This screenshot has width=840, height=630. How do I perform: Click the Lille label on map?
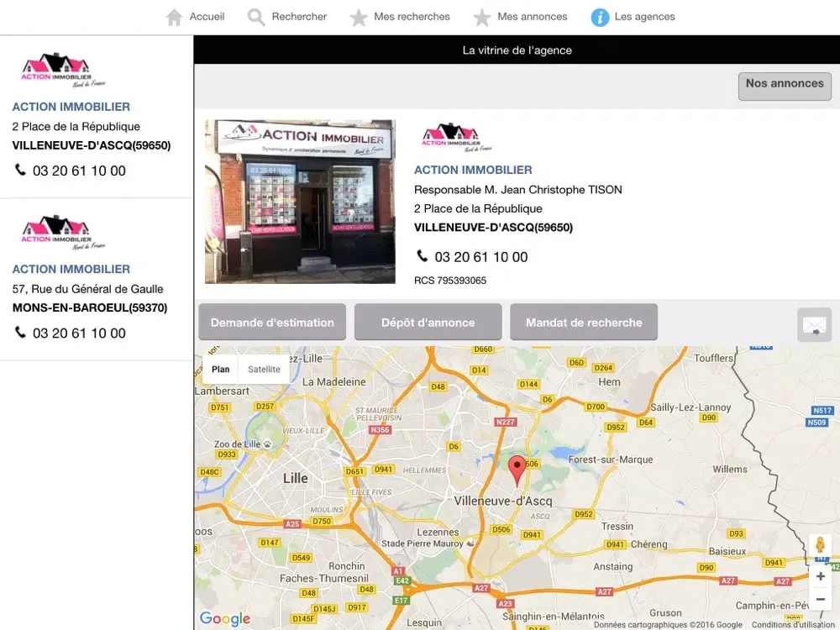click(x=295, y=478)
